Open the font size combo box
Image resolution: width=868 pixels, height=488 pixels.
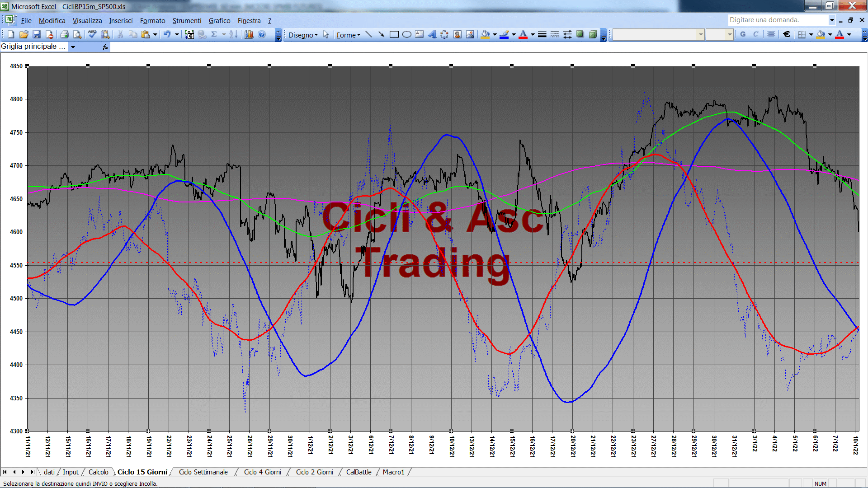click(719, 34)
